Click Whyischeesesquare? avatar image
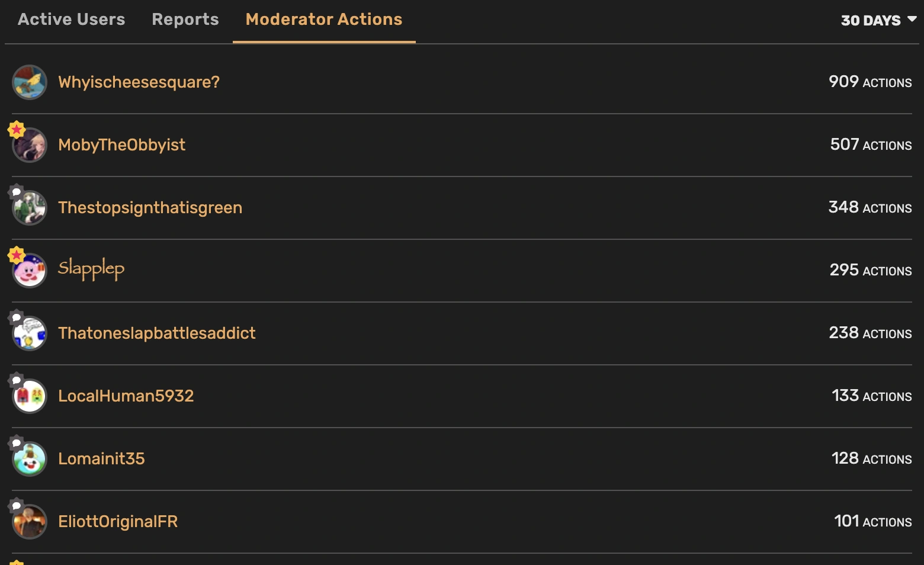This screenshot has width=924, height=565. pos(30,82)
